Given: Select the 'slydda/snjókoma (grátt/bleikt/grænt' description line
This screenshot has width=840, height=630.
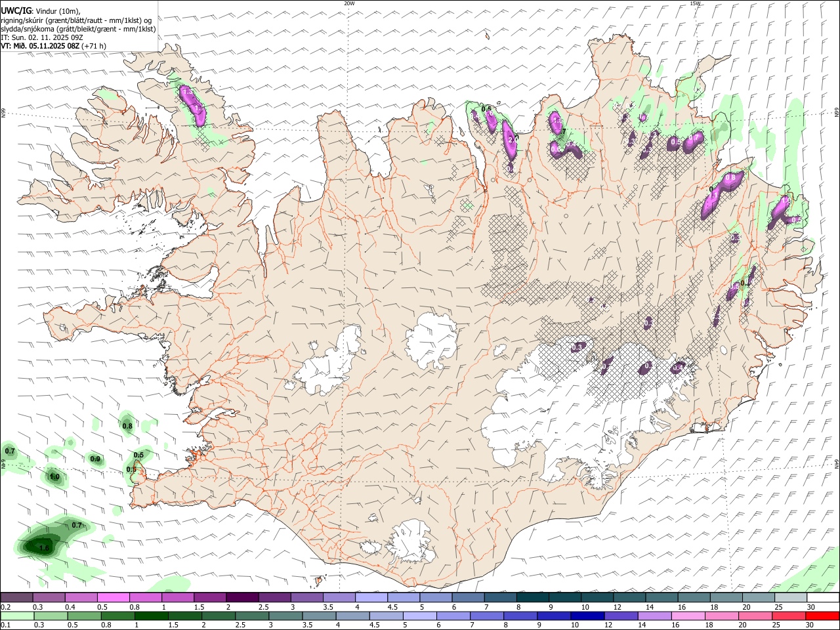Looking at the screenshot, I should pos(78,29).
